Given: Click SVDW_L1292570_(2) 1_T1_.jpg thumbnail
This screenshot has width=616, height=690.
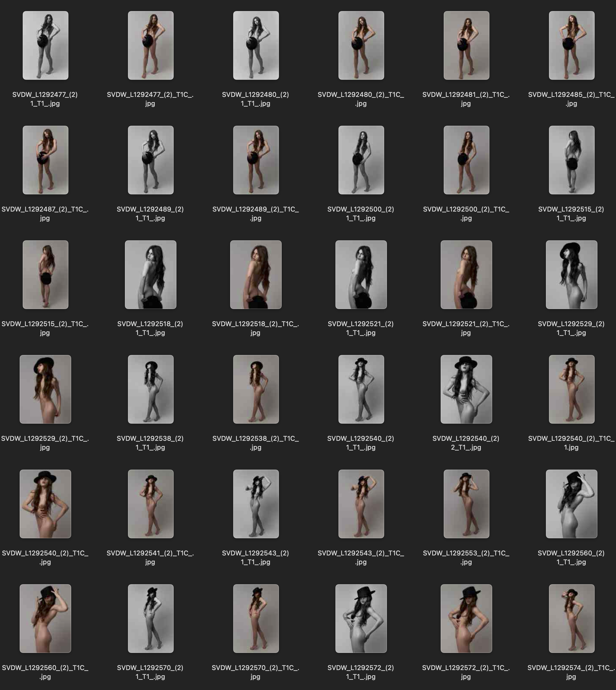Looking at the screenshot, I should click(x=151, y=618).
